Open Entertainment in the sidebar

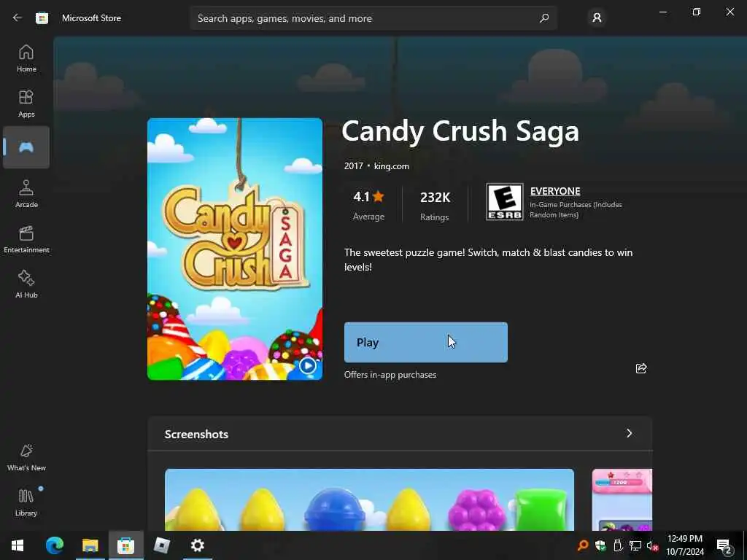[26, 239]
